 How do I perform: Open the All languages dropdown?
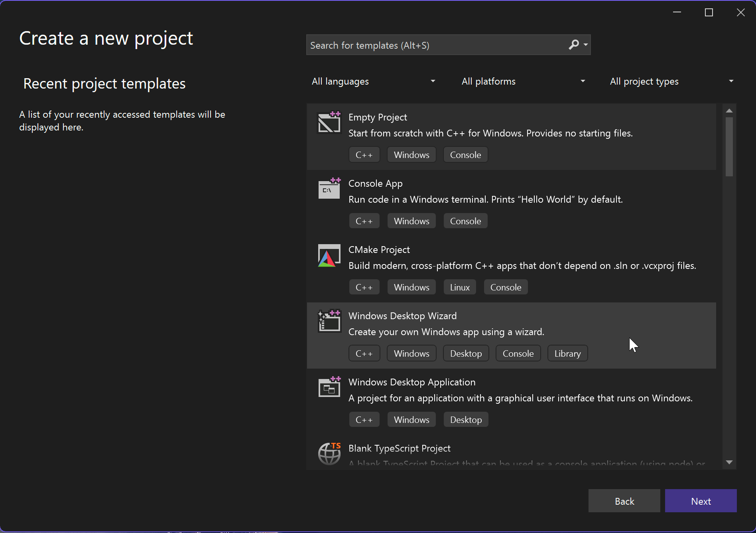(374, 81)
